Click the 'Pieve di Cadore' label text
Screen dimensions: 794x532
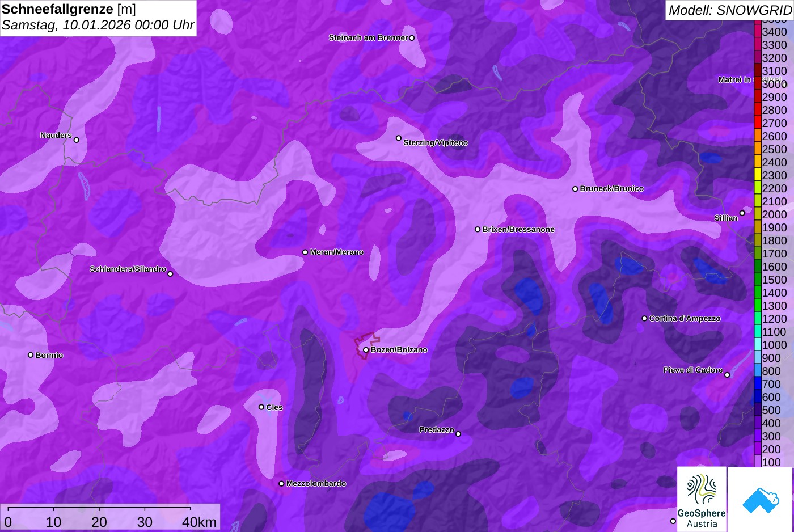tap(693, 370)
